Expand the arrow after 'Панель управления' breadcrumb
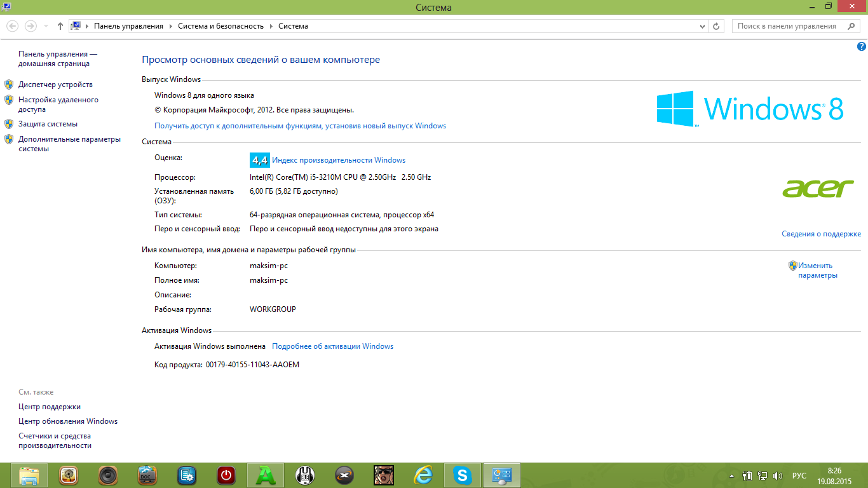Viewport: 868px width, 488px height. pyautogui.click(x=170, y=26)
